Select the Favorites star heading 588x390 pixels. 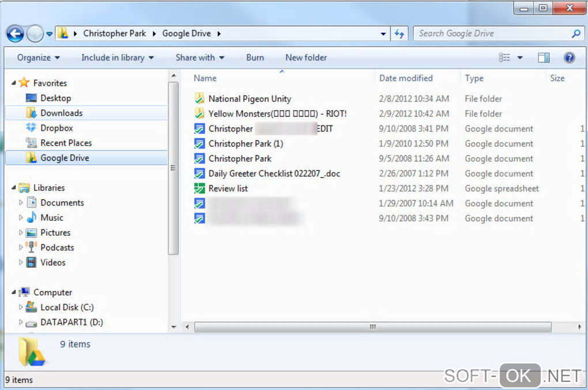[x=43, y=83]
